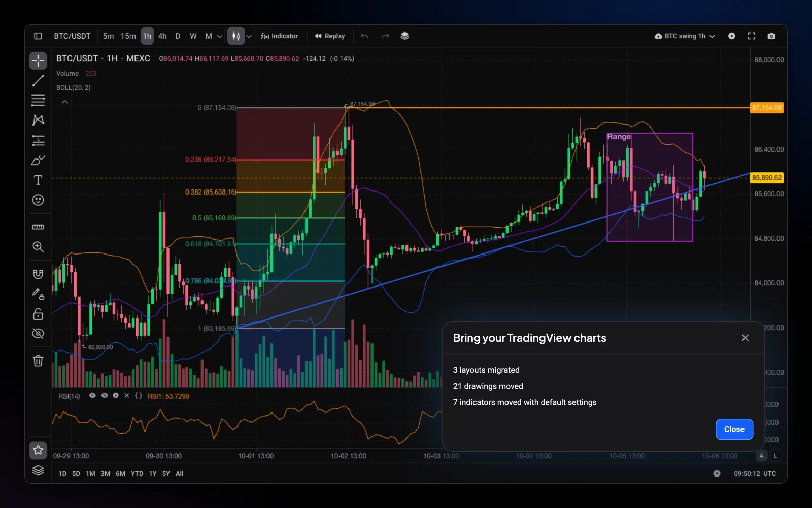Select the ruler measure tool

click(x=38, y=227)
